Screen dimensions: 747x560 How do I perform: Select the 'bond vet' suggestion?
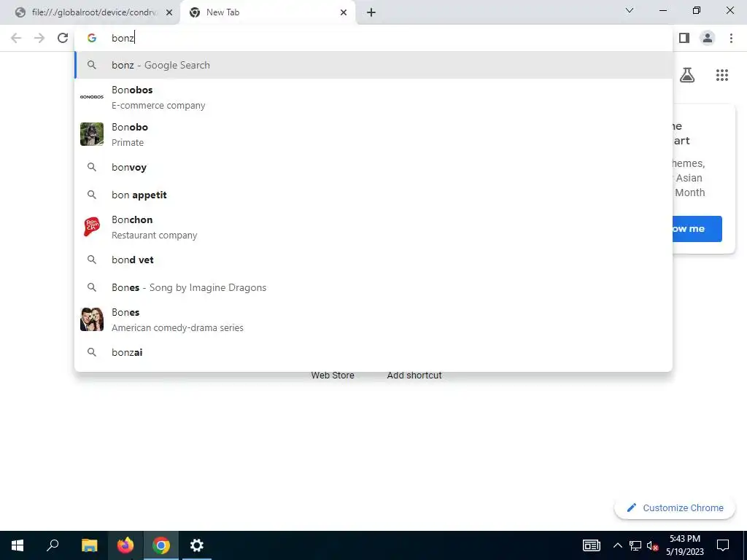tap(373, 260)
